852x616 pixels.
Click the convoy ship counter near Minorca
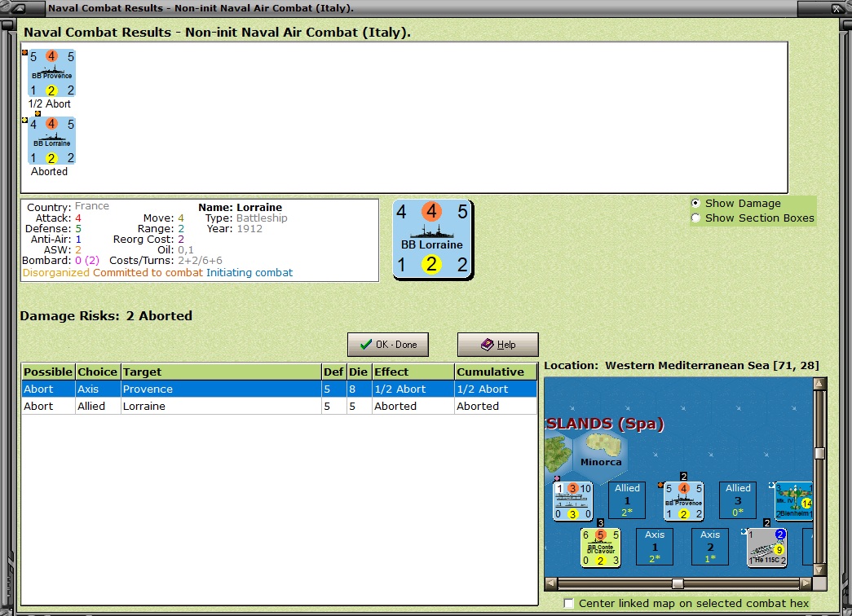572,501
